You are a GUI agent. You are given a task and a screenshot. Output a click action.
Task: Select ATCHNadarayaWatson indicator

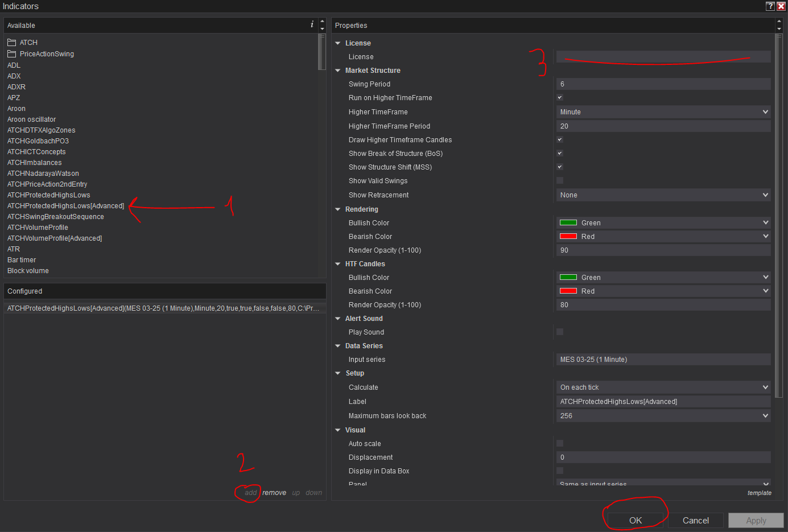point(43,174)
